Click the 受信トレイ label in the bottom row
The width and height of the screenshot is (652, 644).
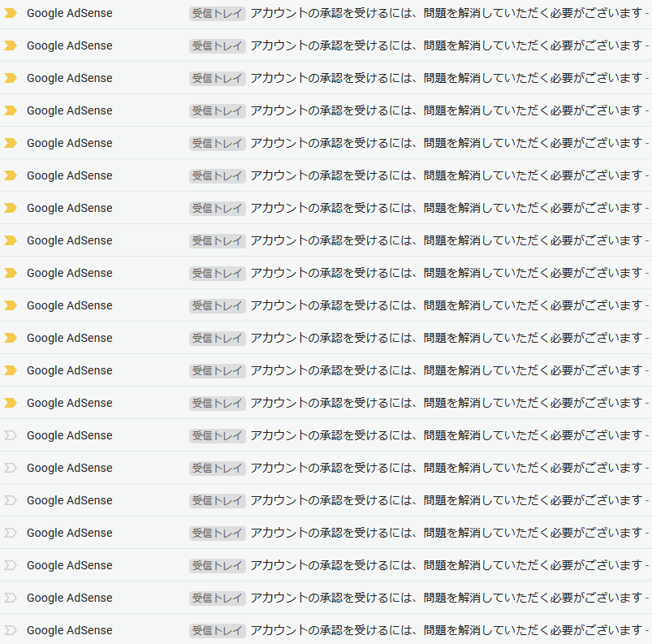point(217,631)
